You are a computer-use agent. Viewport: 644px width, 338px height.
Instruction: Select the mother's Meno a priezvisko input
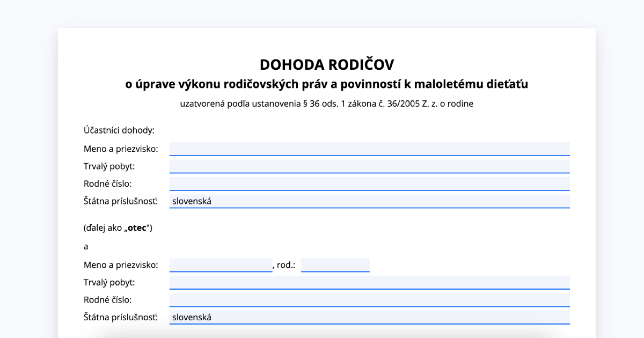pyautogui.click(x=220, y=264)
